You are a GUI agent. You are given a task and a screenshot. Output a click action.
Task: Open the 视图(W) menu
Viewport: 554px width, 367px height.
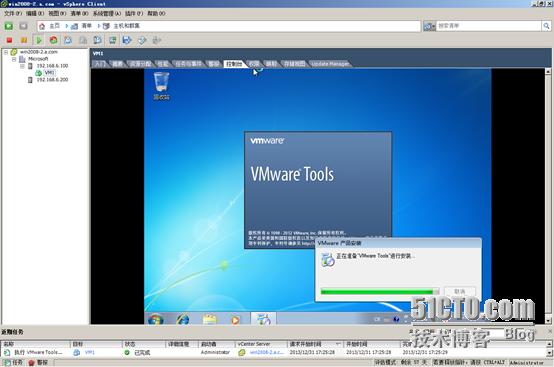(x=57, y=13)
